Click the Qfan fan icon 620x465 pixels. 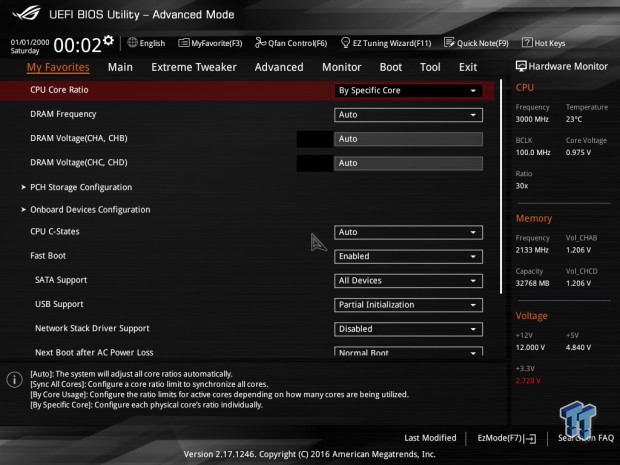(260, 42)
